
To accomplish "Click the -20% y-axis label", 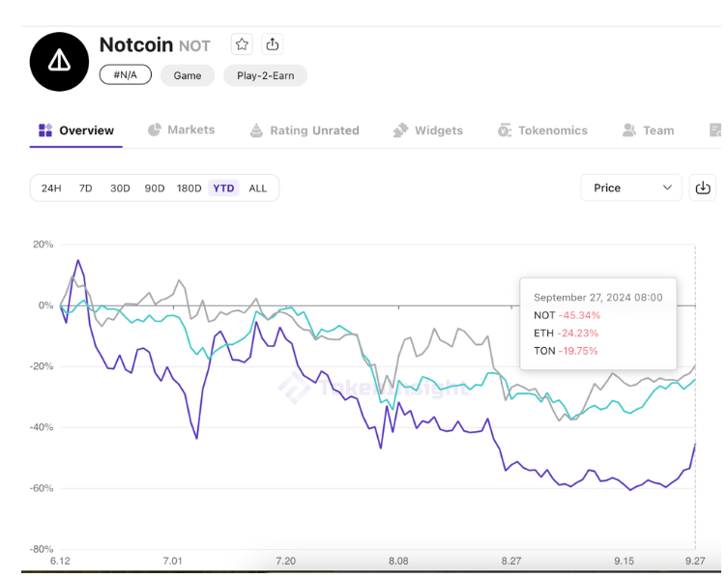I will tap(42, 366).
